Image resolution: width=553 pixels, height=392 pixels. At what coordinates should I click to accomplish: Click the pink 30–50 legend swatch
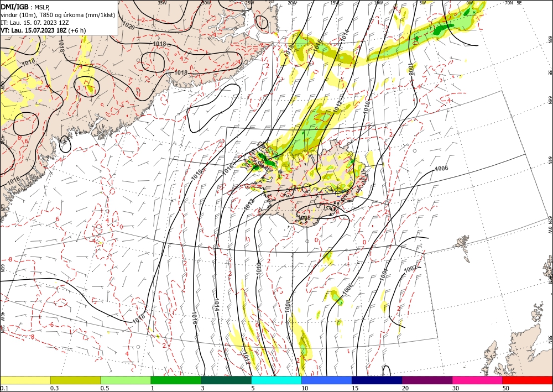[478, 380]
